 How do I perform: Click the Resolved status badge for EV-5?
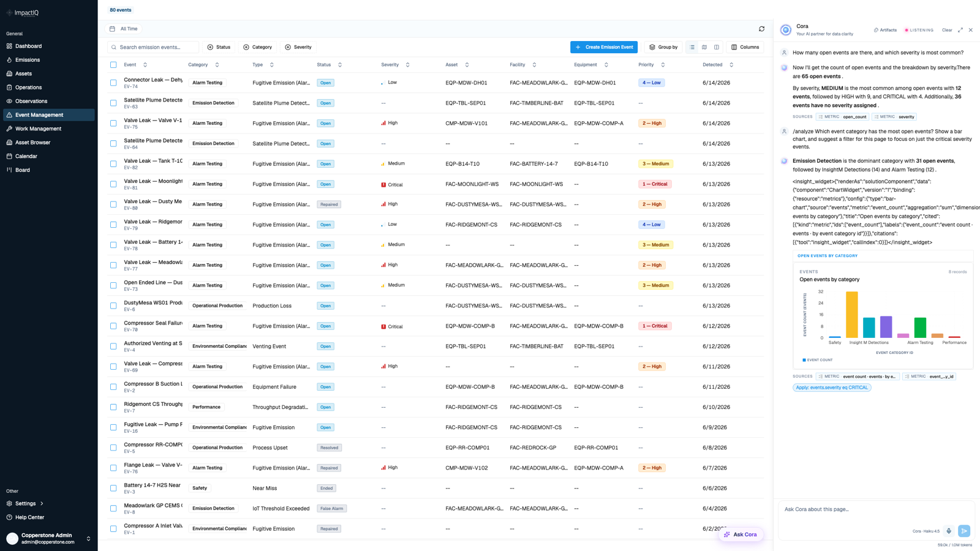coord(329,448)
